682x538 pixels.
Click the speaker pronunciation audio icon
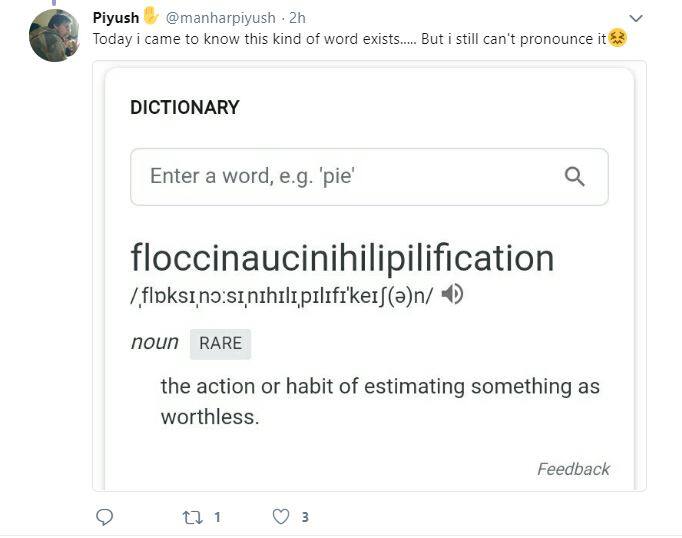point(452,294)
